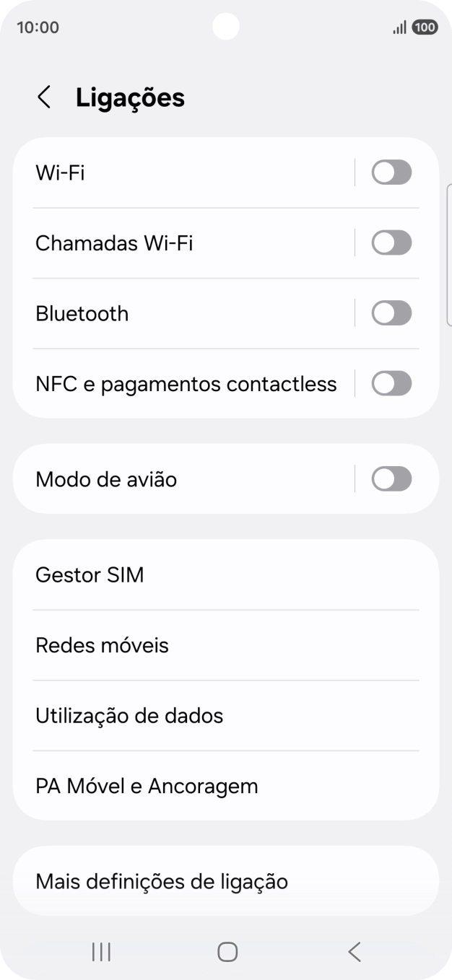Viewport: 452px width, 980px height.
Task: Tap the Recents button in navigation bar
Action: (x=100, y=951)
